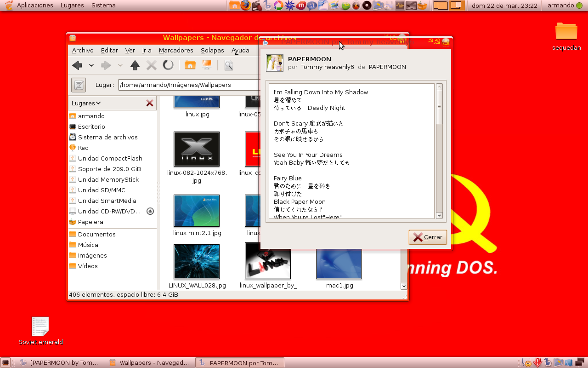Click the lyrics scrollbar handle
Image resolution: width=588 pixels, height=368 pixels.
pyautogui.click(x=439, y=107)
